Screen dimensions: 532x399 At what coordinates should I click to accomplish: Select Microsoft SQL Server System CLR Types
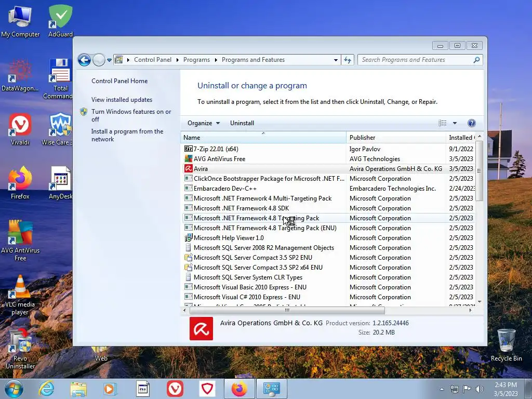(328, 277)
